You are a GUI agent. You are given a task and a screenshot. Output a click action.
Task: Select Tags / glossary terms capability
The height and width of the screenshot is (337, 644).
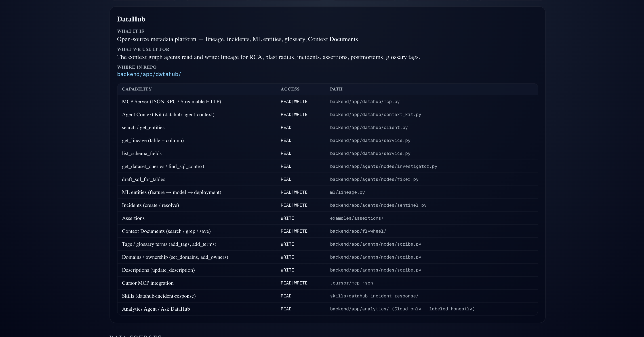[x=169, y=244]
